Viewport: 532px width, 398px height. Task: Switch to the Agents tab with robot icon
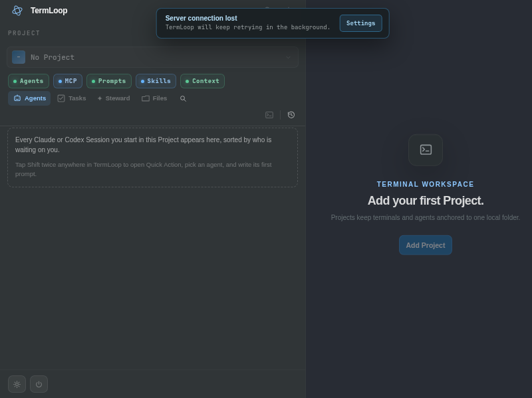point(29,98)
